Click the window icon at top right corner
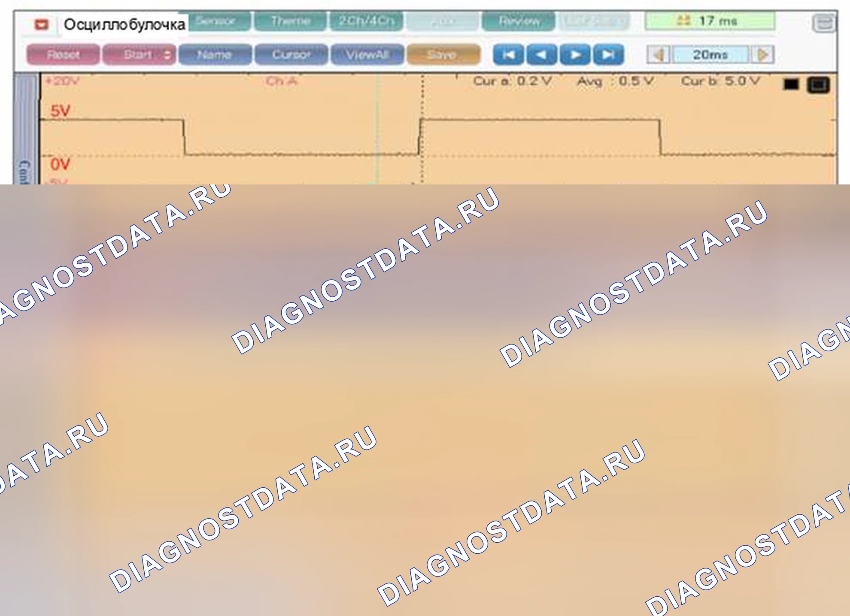This screenshot has height=616, width=850. coord(824,23)
